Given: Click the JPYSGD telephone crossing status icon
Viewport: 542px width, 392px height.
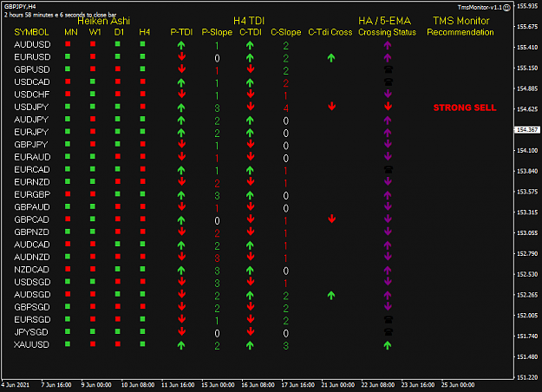Looking at the screenshot, I should (389, 332).
